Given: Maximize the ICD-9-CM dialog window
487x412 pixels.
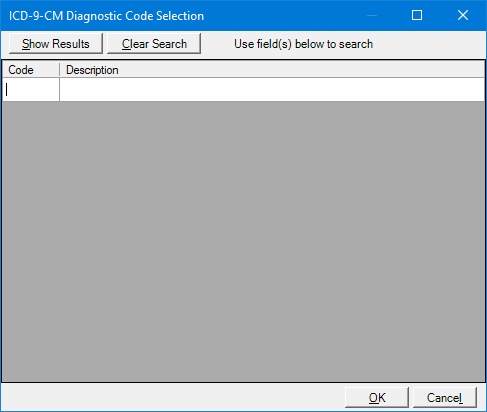Looking at the screenshot, I should tap(417, 15).
